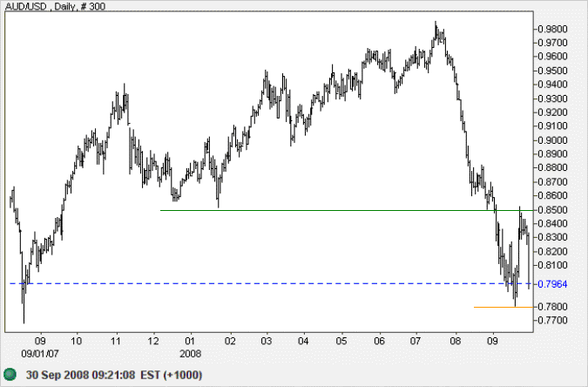Click the 0.8300 price axis label
Image resolution: width=588 pixels, height=387 pixels.
552,237
